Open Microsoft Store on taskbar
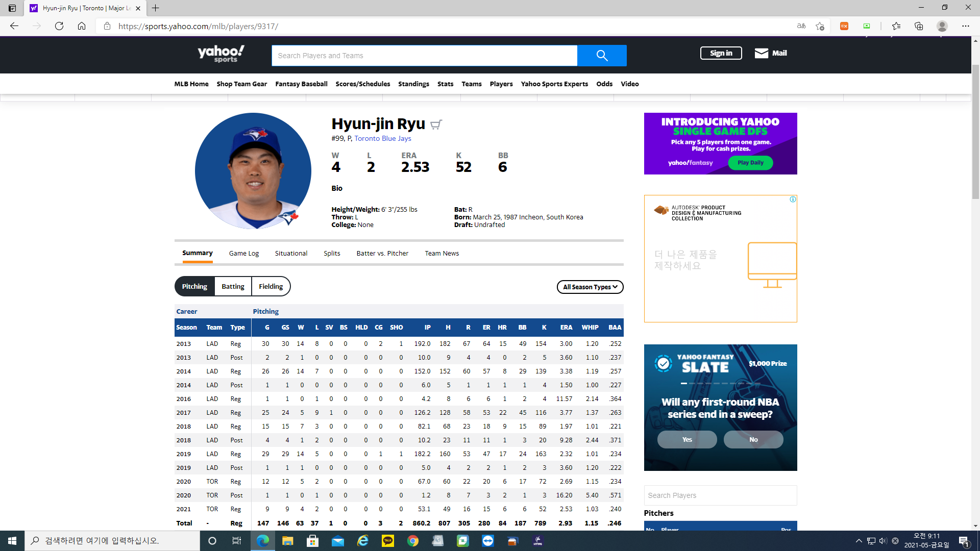 312,541
